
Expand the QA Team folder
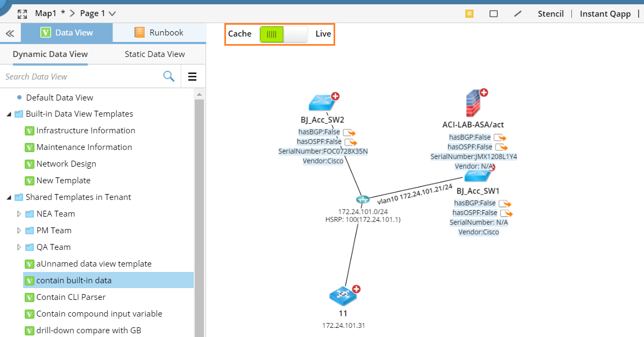pyautogui.click(x=19, y=248)
